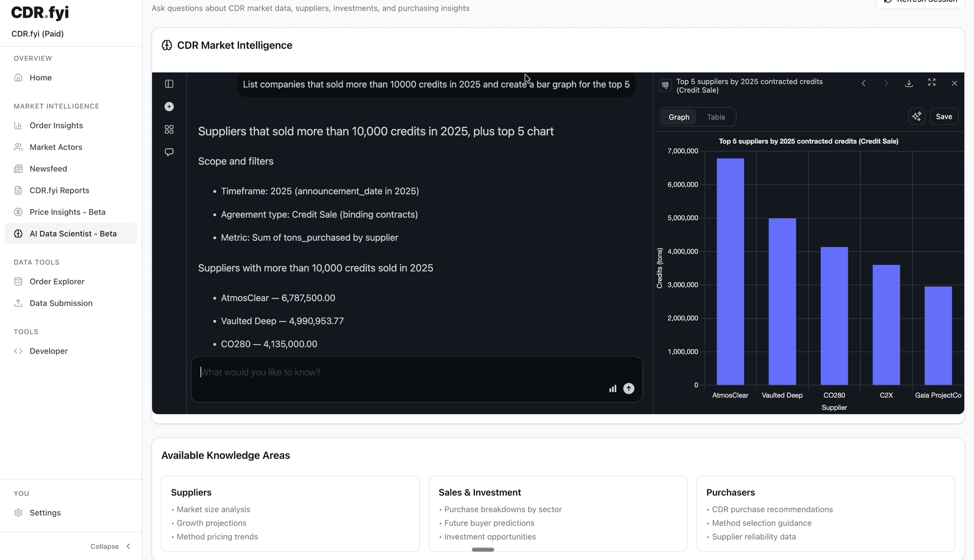Click the AI sparkle enhance icon
The image size is (974, 560).
pos(917,117)
